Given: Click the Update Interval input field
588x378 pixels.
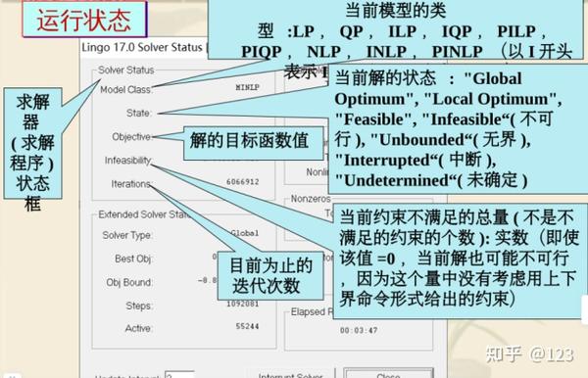Looking at the screenshot, I should (x=179, y=375).
